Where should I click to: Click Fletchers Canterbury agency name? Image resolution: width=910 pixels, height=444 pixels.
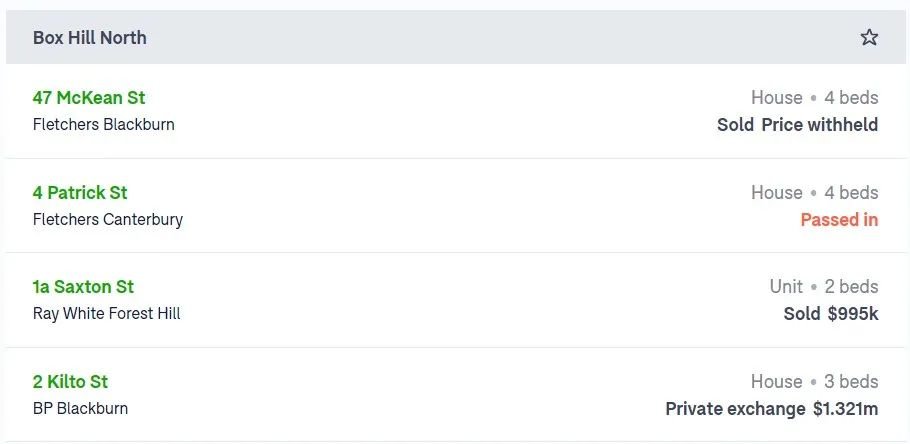[107, 219]
